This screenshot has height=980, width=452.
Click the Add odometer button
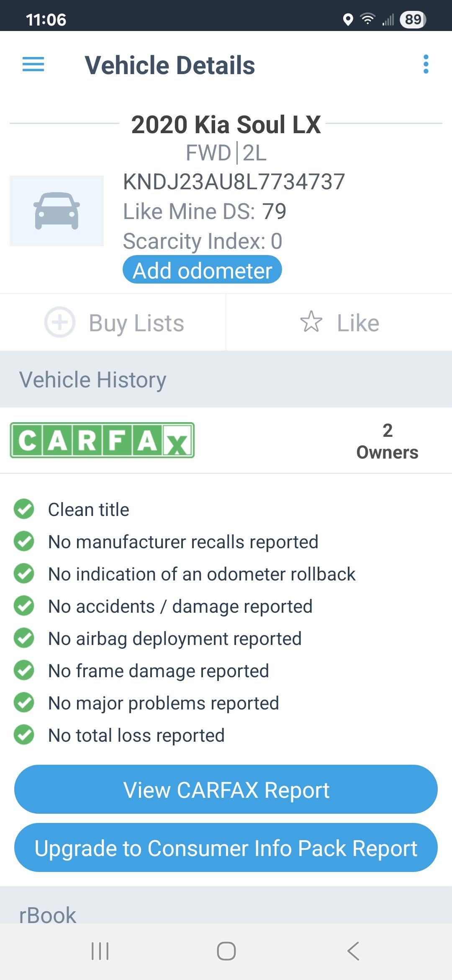point(202,270)
